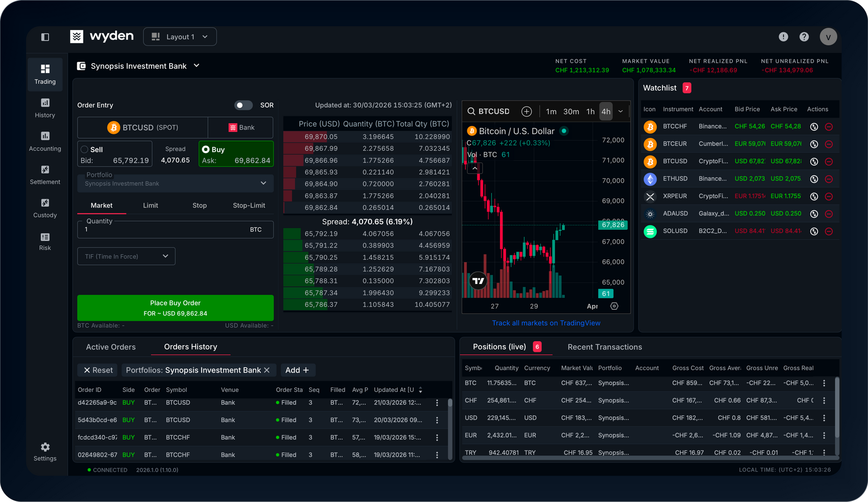
Task: Switch chart to 30m interval
Action: point(571,112)
